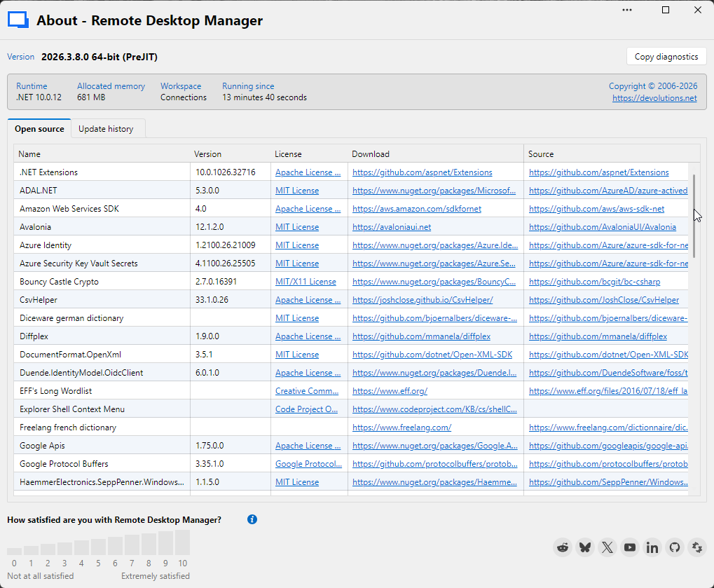Open joshclose.github.io/CsvHelper download link
This screenshot has height=588, width=714.
pyautogui.click(x=423, y=300)
